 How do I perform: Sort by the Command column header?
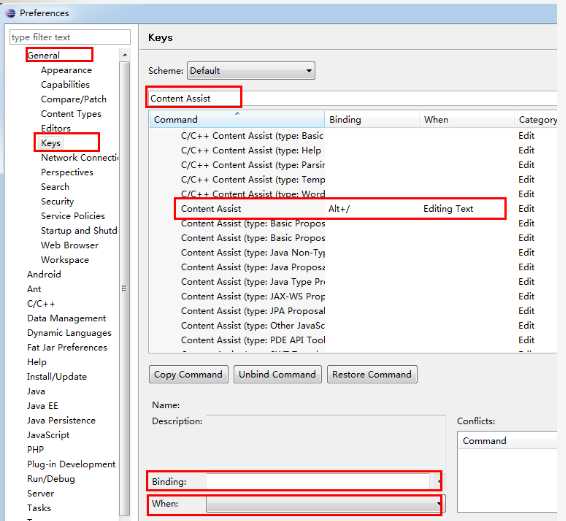(237, 120)
